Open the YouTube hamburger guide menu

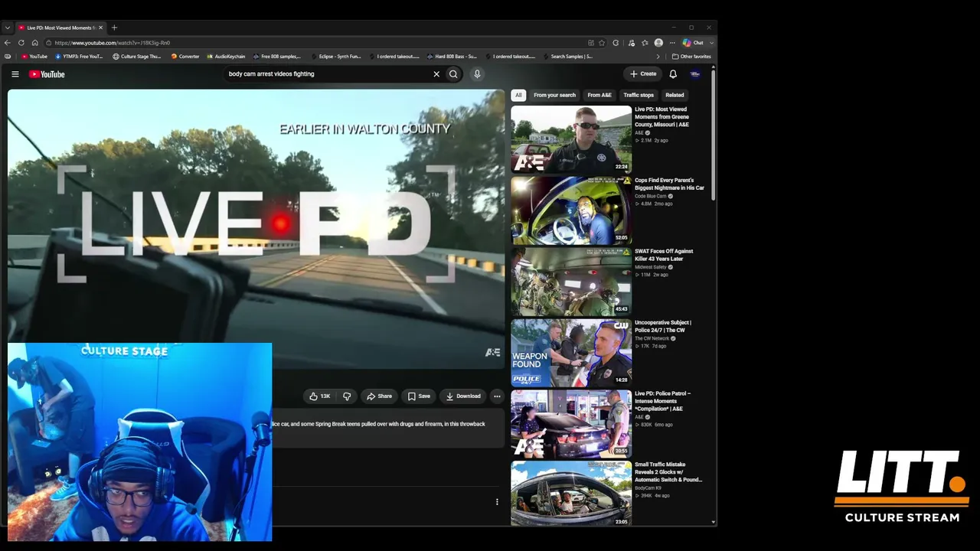(15, 74)
